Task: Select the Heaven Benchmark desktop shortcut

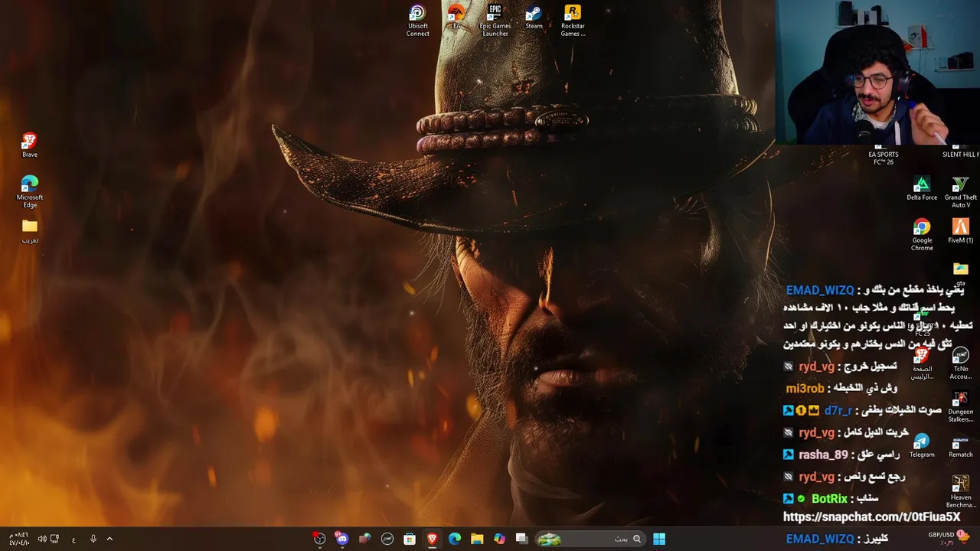Action: [x=960, y=492]
